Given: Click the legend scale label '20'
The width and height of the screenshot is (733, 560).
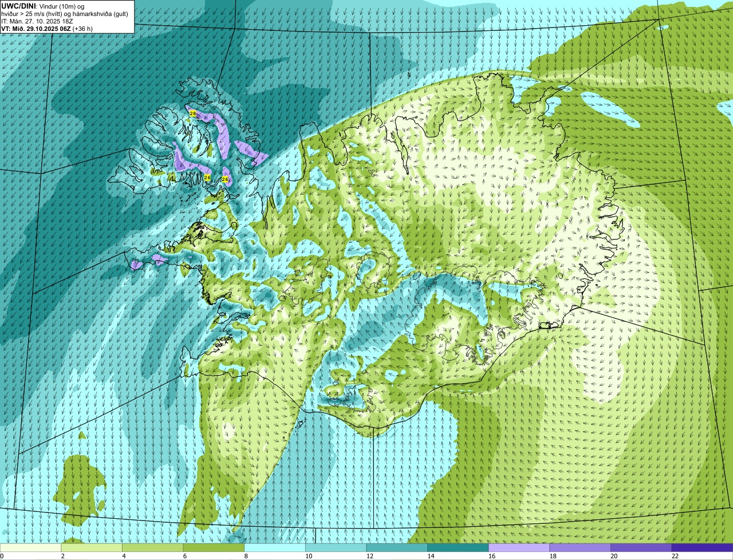Looking at the screenshot, I should 614,556.
